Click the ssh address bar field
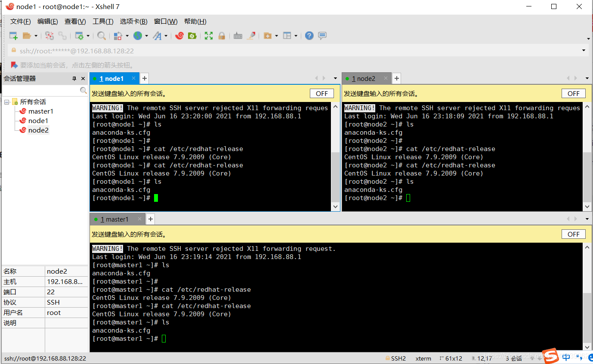Screen dimensions: 593x364 (x=298, y=50)
